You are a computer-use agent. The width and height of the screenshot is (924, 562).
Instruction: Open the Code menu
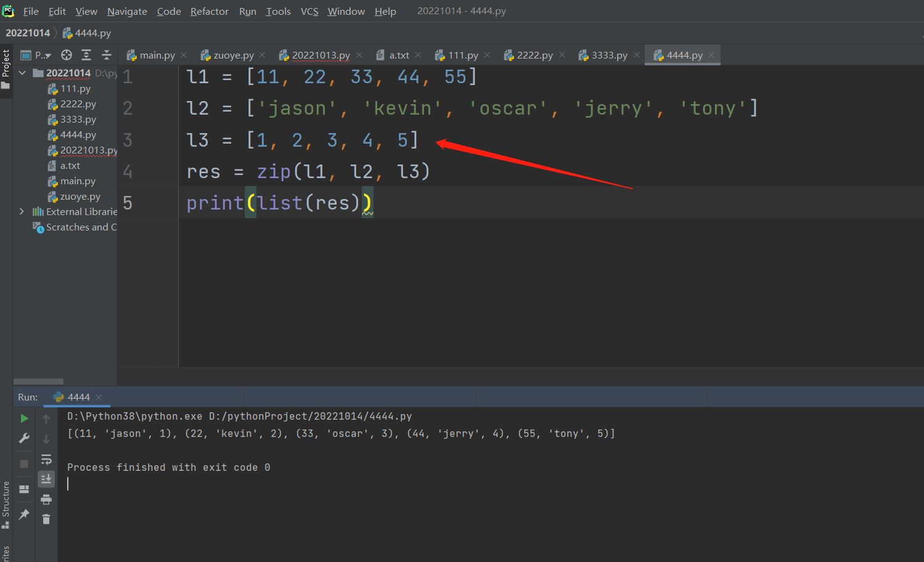(169, 11)
